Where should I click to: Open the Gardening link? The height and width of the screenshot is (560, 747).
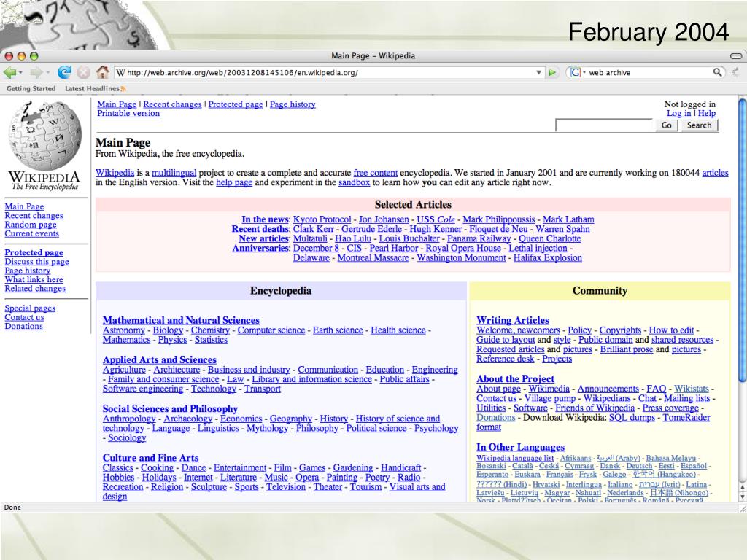(x=353, y=467)
